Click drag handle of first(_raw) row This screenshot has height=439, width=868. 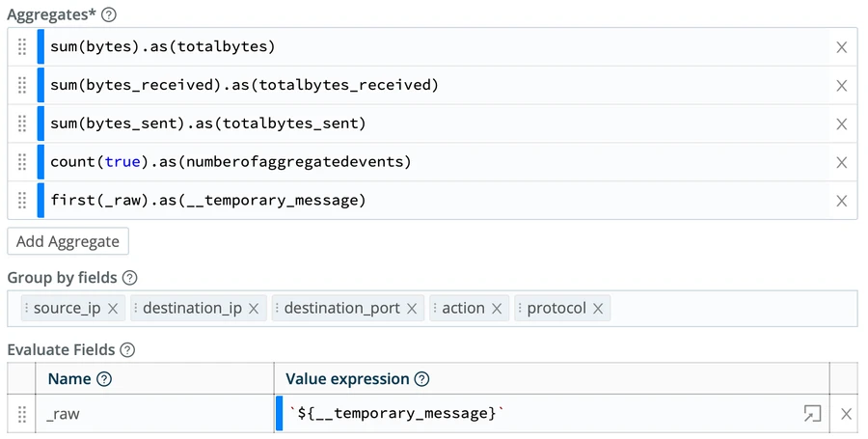tap(22, 201)
